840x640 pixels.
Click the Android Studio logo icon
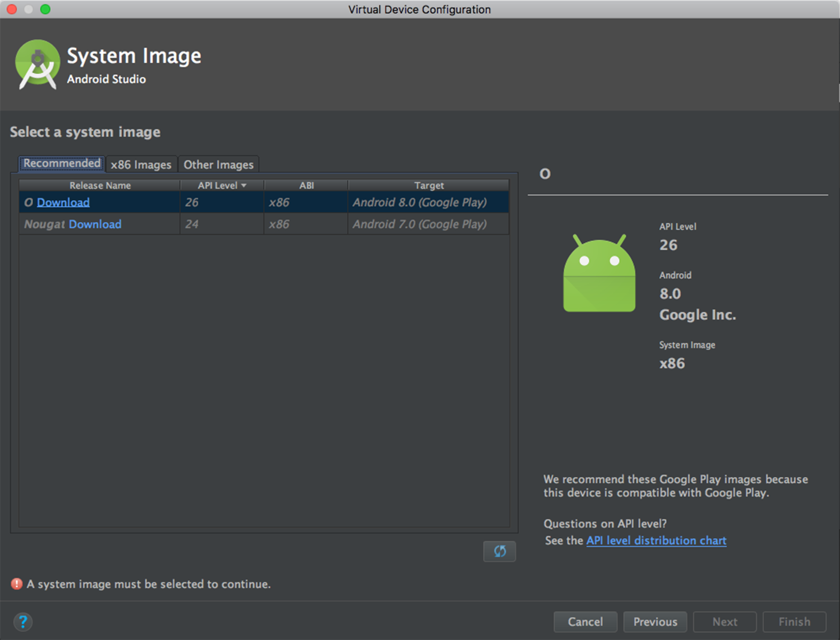[x=38, y=65]
